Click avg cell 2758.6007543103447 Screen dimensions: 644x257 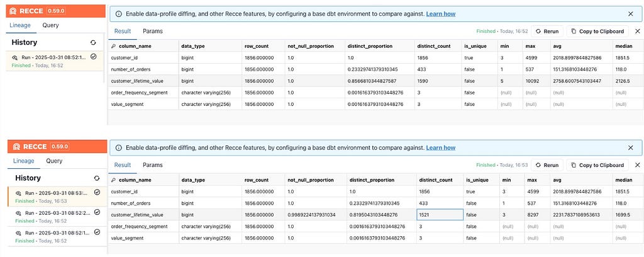tap(581, 81)
